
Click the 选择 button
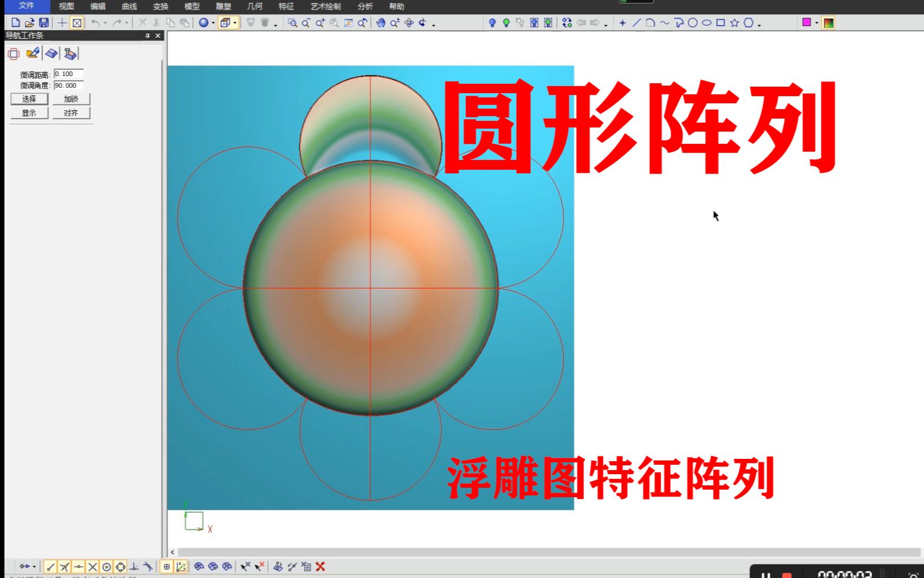coord(29,98)
